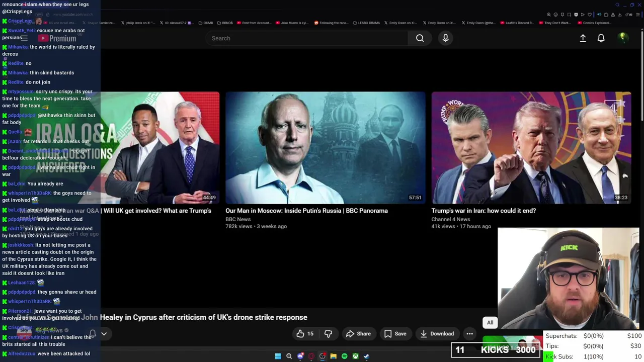Like the video with thumbs up 15

(305, 334)
